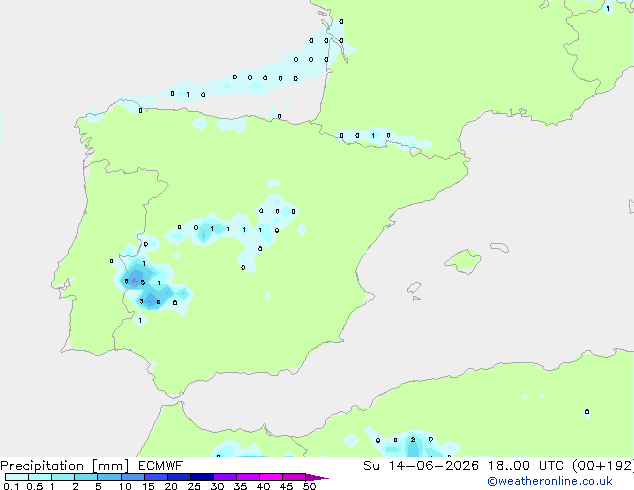
Task: Click the 15–20 mm legend swatch
Action: [155, 477]
